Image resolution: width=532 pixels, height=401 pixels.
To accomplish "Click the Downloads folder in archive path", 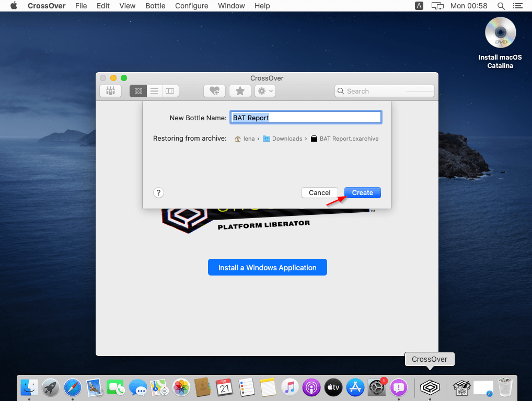I will tap(283, 139).
